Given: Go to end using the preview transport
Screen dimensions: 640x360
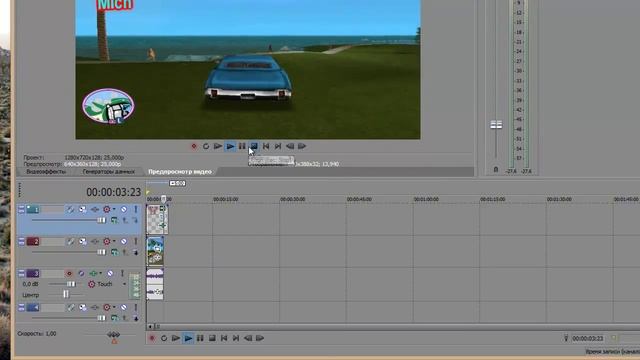Looking at the screenshot, I should point(278,146).
